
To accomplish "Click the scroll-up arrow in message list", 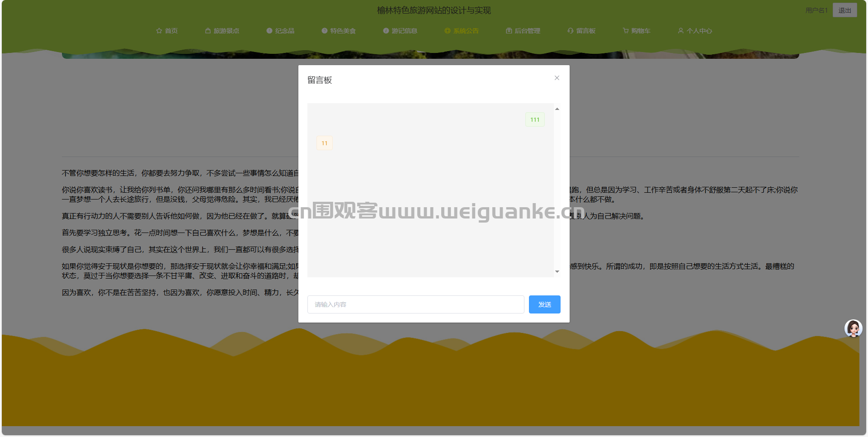I will click(557, 109).
